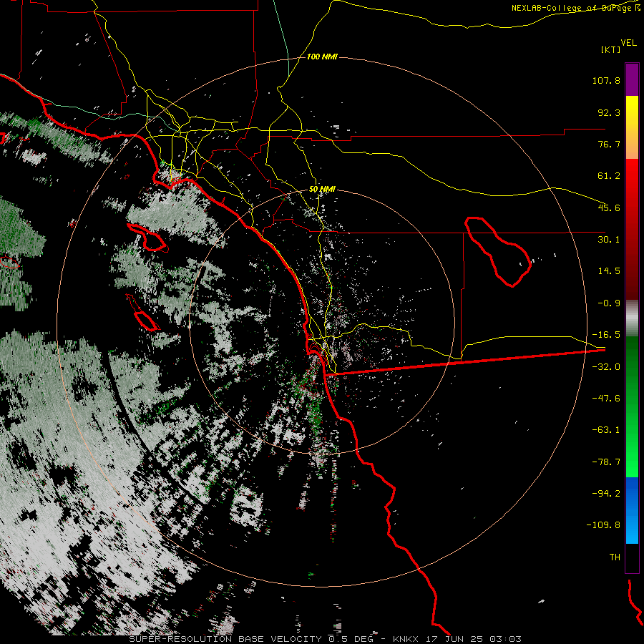Click the -47.6 scale value

coord(606,399)
